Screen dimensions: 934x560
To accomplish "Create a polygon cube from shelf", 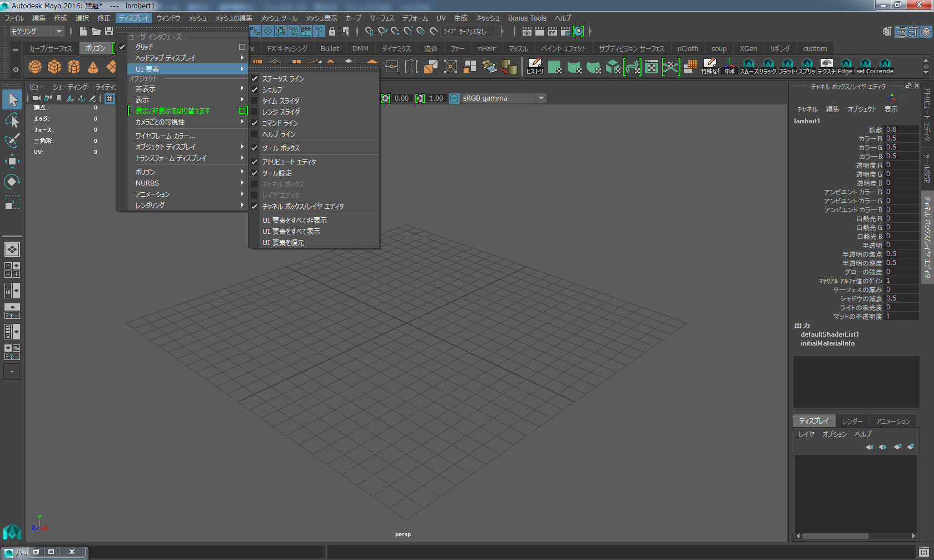I will tap(54, 67).
